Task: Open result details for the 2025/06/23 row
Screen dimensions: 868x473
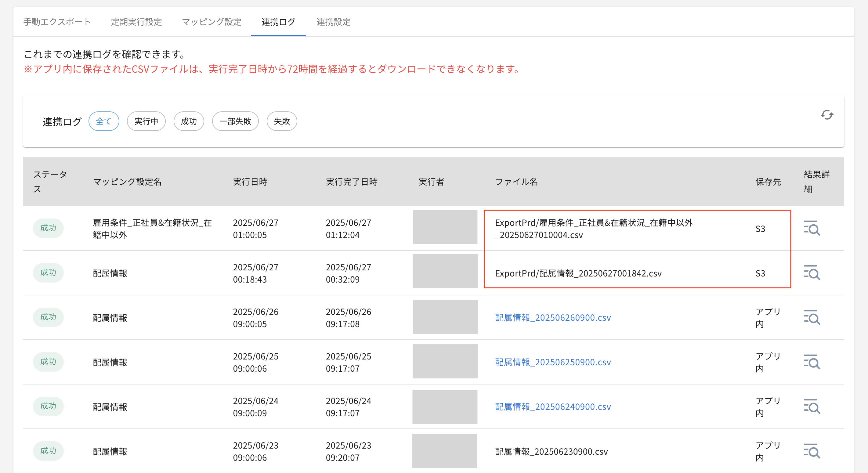Action: (x=812, y=451)
